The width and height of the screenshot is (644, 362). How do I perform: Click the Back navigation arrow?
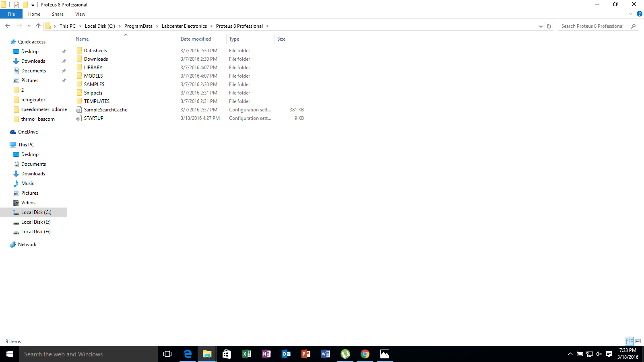click(8, 26)
